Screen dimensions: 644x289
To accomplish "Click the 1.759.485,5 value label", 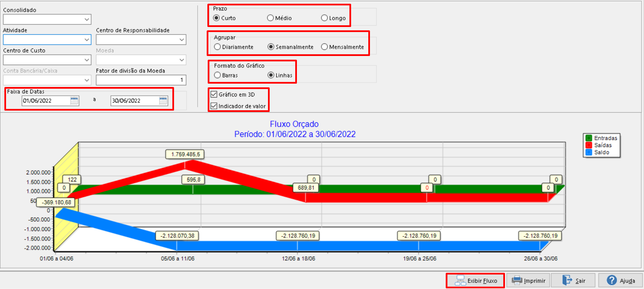I will pyautogui.click(x=185, y=154).
